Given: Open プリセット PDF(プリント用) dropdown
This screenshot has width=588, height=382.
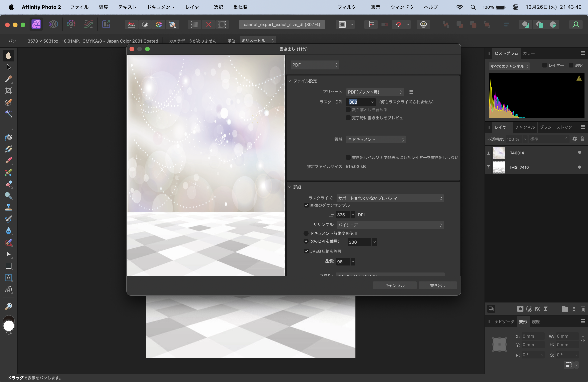Looking at the screenshot, I should point(375,92).
